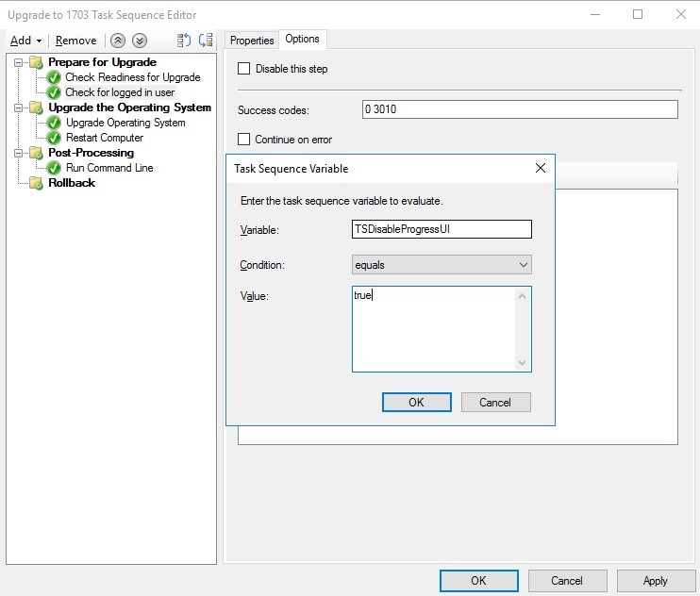Collapse the Post-Processing group

tap(18, 153)
